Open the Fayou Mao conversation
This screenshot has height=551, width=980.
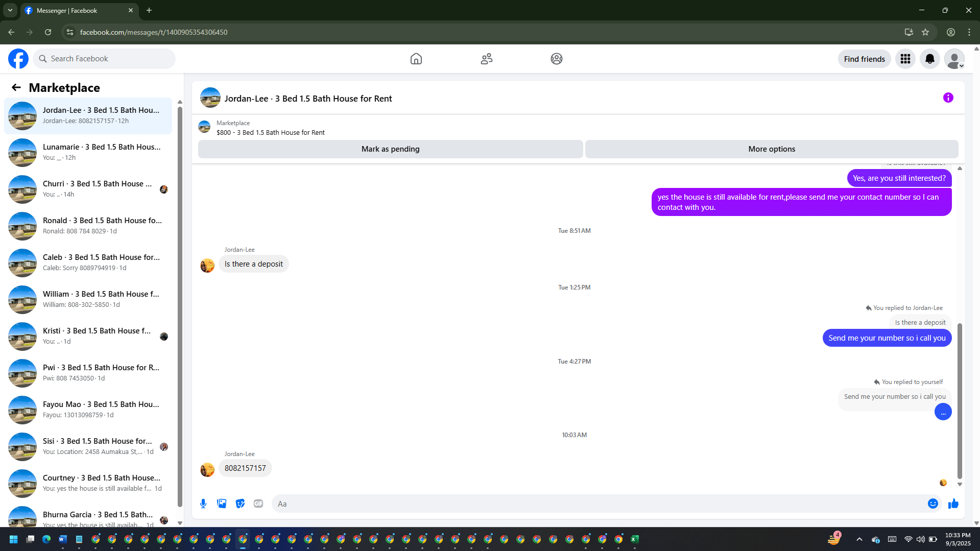point(88,410)
